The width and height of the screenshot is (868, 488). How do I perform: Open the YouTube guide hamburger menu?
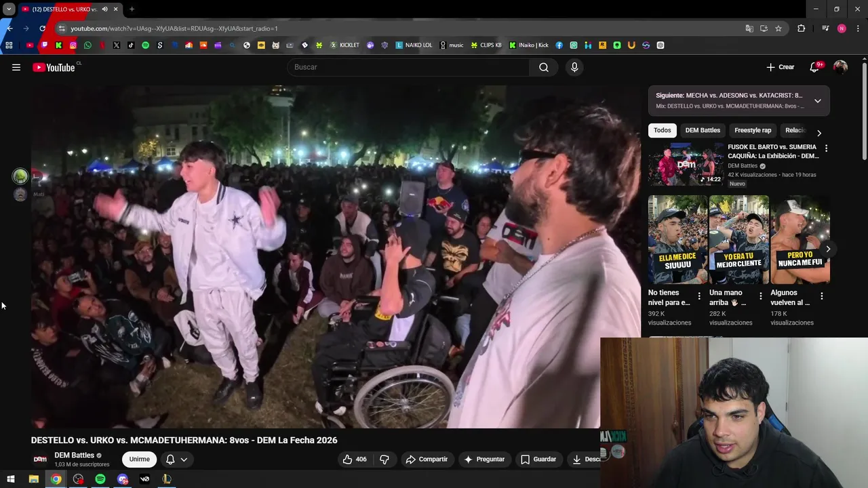[x=16, y=67]
